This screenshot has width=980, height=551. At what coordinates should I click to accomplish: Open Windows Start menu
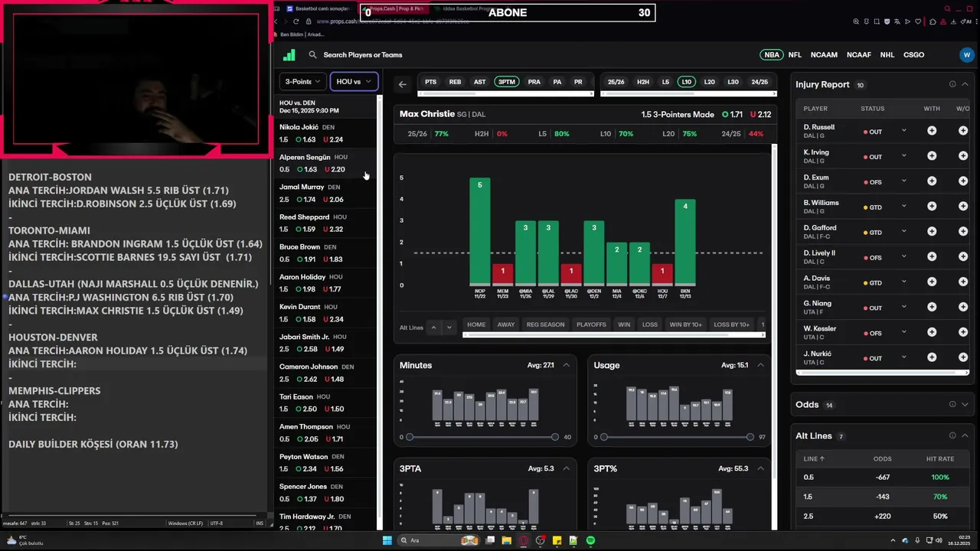point(387,540)
